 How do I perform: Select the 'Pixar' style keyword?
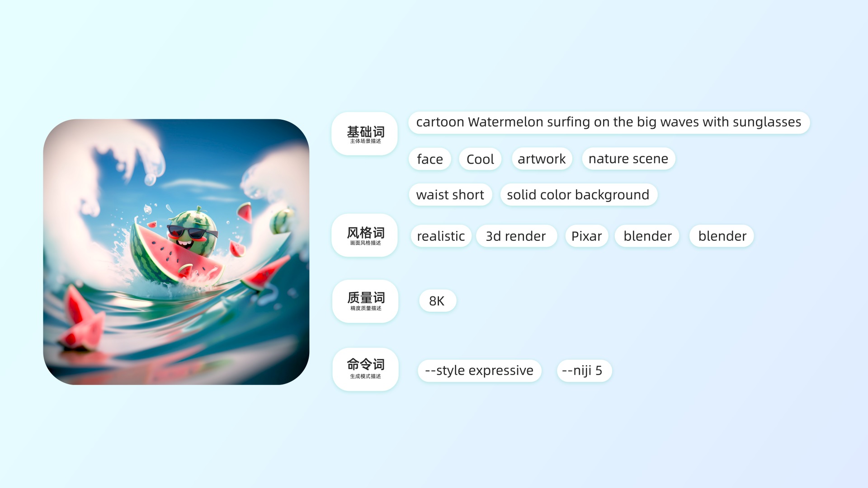[586, 235]
